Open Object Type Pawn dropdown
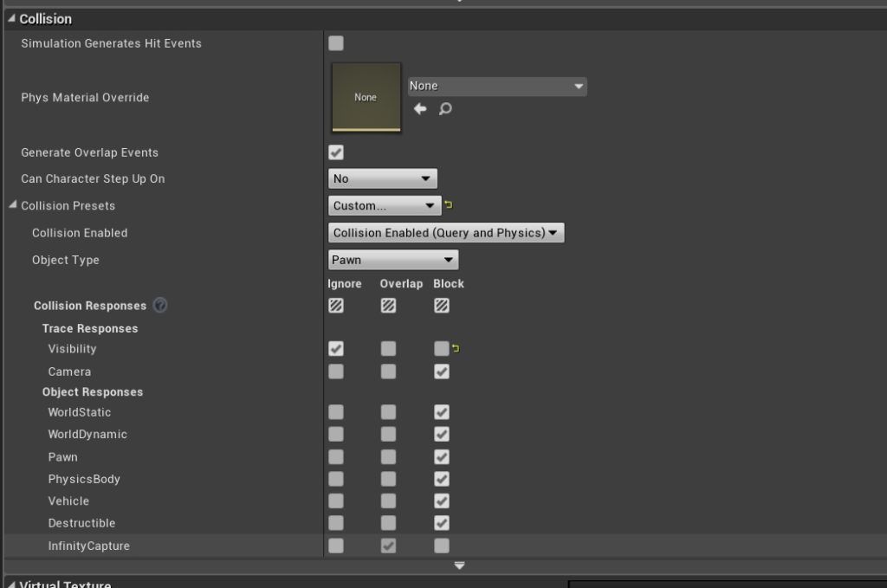887x588 pixels. click(393, 260)
